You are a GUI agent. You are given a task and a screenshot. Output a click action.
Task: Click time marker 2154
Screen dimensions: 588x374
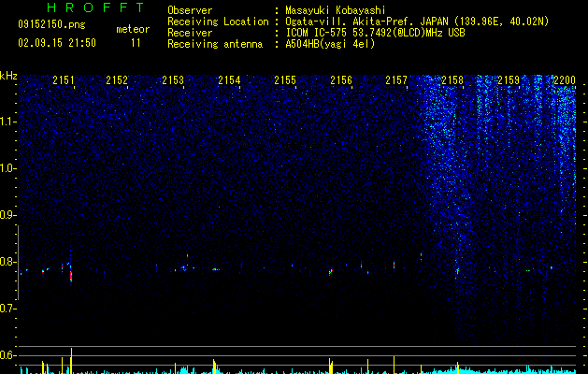(229, 80)
